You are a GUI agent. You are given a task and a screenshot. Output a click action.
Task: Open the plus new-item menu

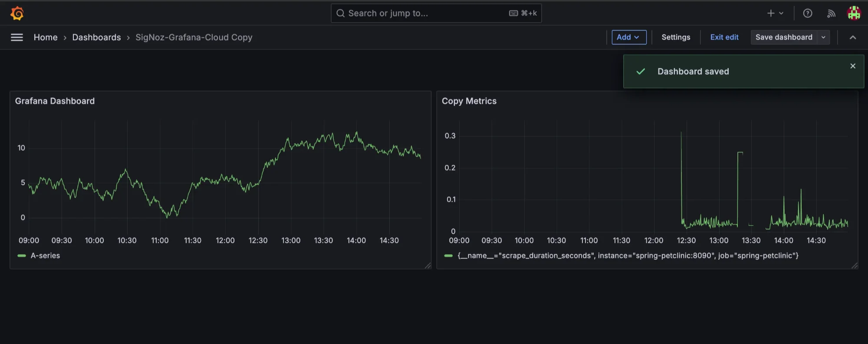click(775, 13)
